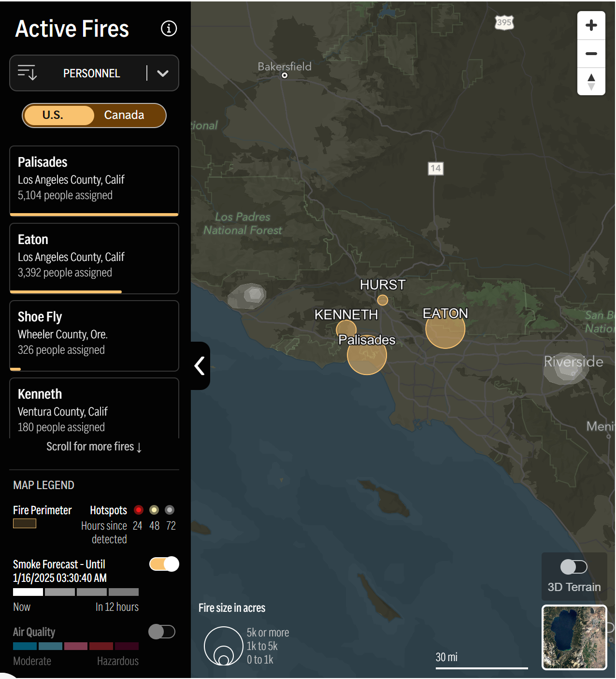The width and height of the screenshot is (616, 679).
Task: Collapse the sidebar with the left chevron
Action: point(200,366)
